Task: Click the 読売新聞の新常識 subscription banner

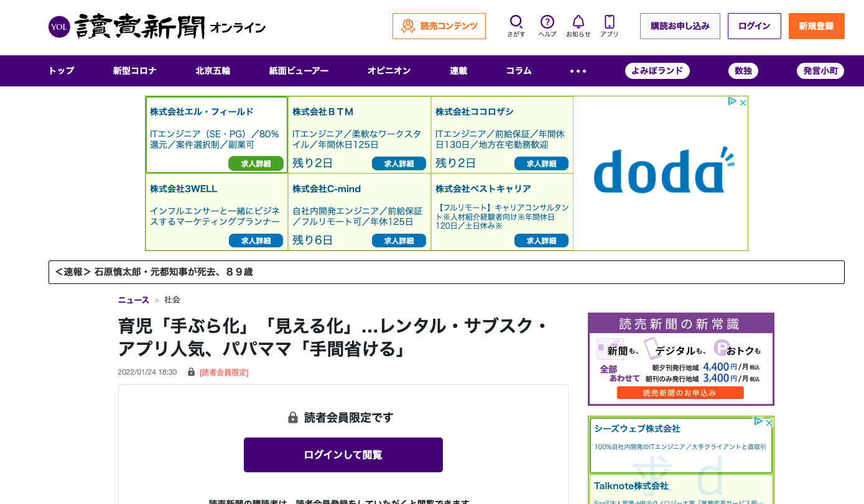Action: coord(681,359)
